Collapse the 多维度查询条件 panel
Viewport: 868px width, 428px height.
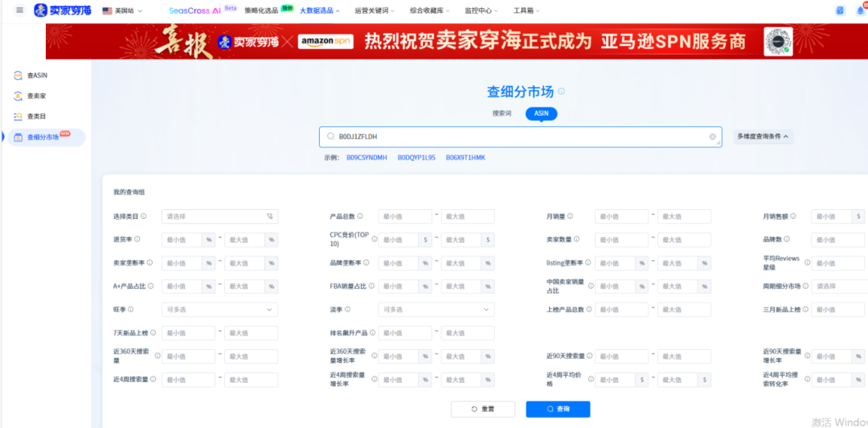click(764, 137)
